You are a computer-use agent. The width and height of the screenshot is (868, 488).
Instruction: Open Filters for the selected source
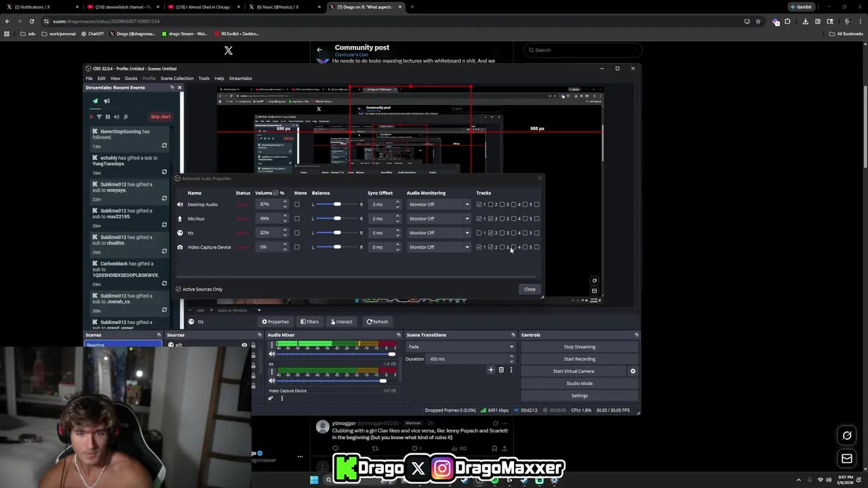pyautogui.click(x=310, y=322)
